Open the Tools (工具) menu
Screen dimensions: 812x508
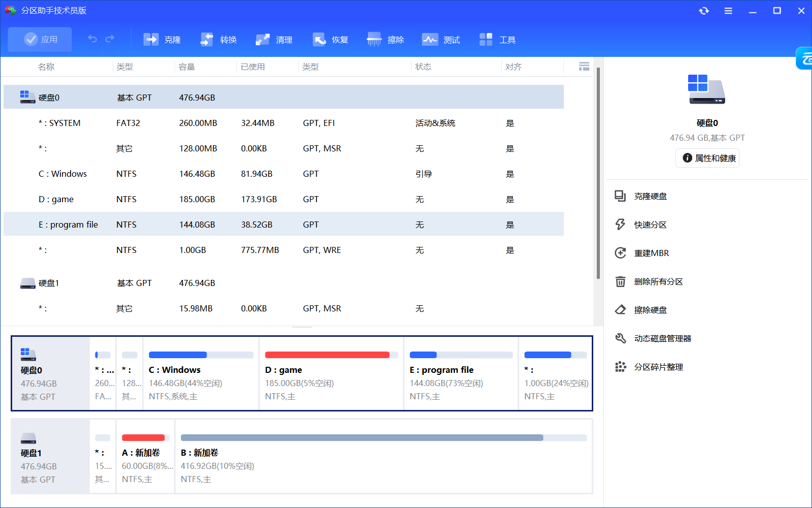point(497,40)
